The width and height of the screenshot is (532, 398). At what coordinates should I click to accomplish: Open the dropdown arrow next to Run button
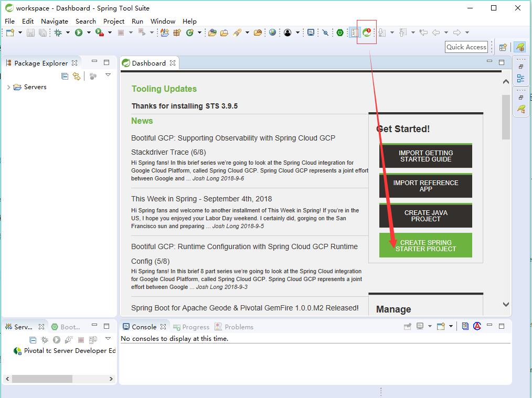(x=89, y=33)
